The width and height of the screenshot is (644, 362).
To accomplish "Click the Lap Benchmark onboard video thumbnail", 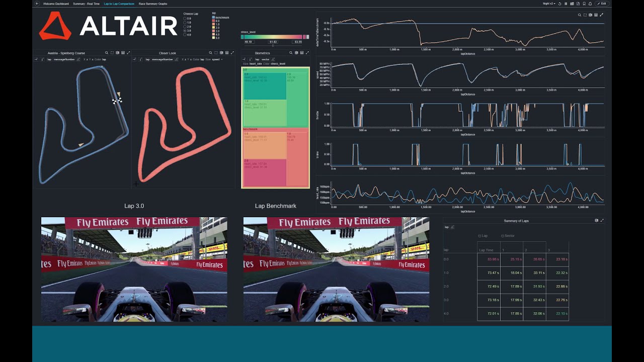I will point(336,269).
